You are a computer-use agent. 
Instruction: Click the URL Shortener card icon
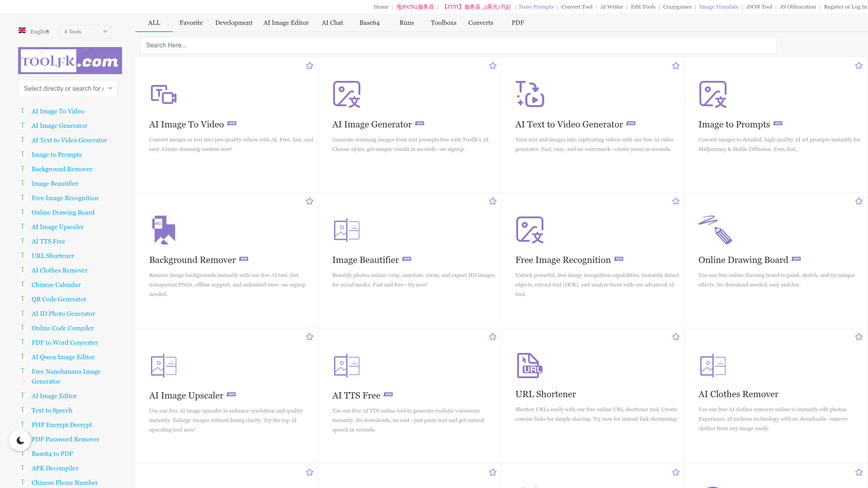click(530, 366)
